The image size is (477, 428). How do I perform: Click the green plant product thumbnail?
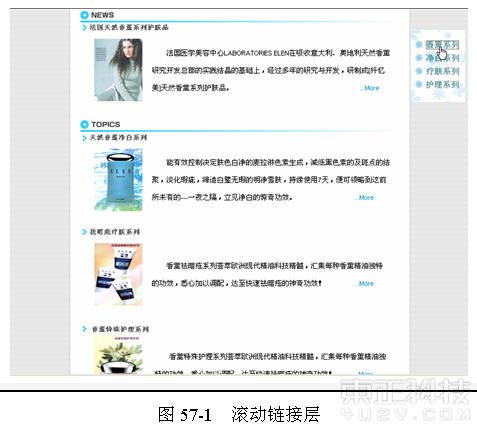[118, 355]
